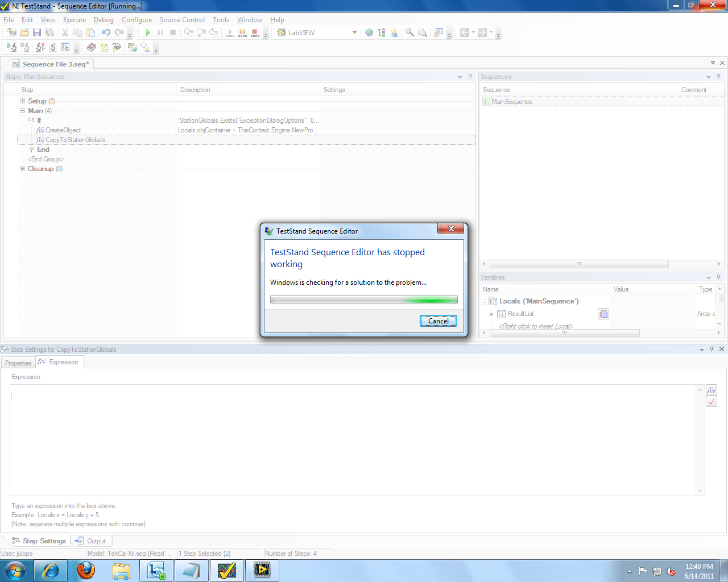728x582 pixels.
Task: Open the User Manager person icon
Action: pos(394,32)
